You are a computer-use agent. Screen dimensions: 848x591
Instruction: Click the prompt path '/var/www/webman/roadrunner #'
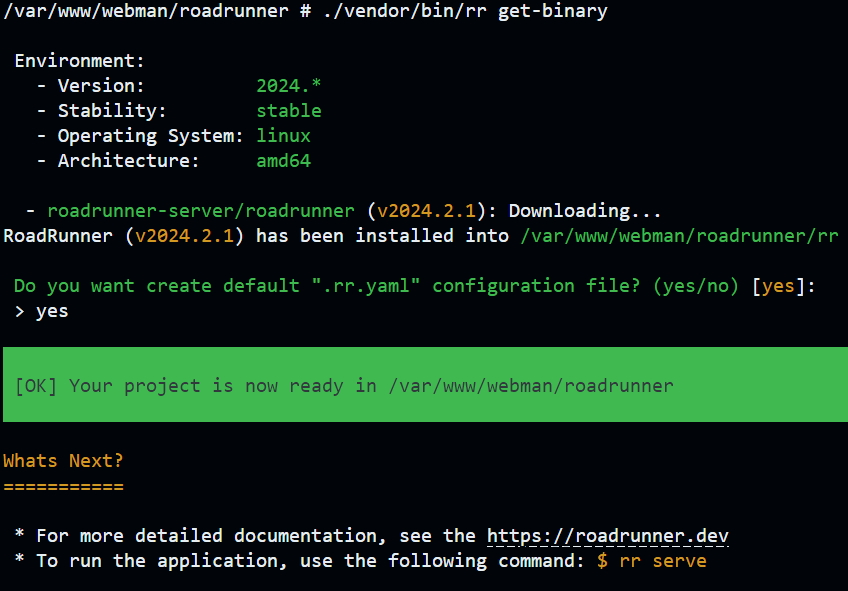click(x=157, y=11)
